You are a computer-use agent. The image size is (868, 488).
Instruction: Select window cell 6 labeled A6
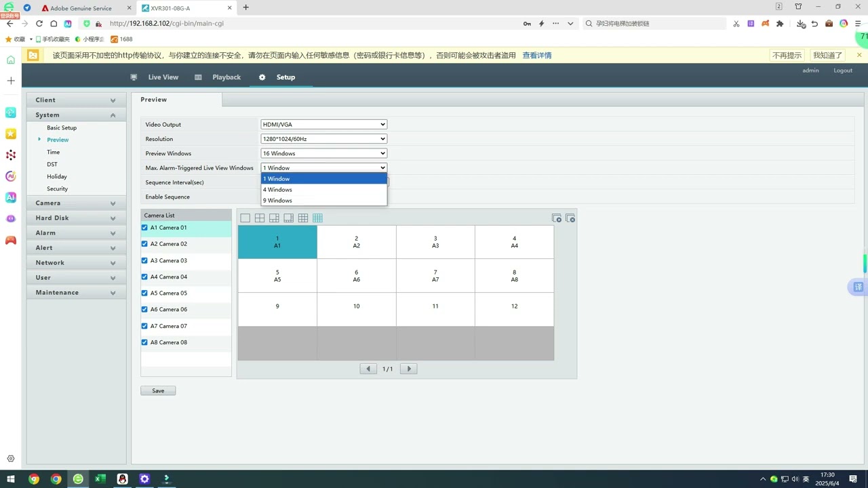tap(357, 276)
